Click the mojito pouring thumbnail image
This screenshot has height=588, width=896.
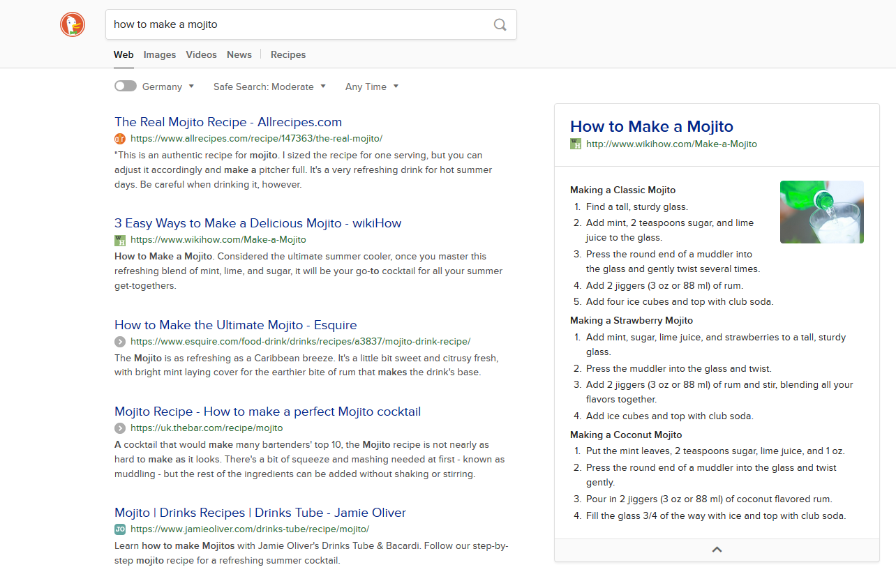(822, 212)
